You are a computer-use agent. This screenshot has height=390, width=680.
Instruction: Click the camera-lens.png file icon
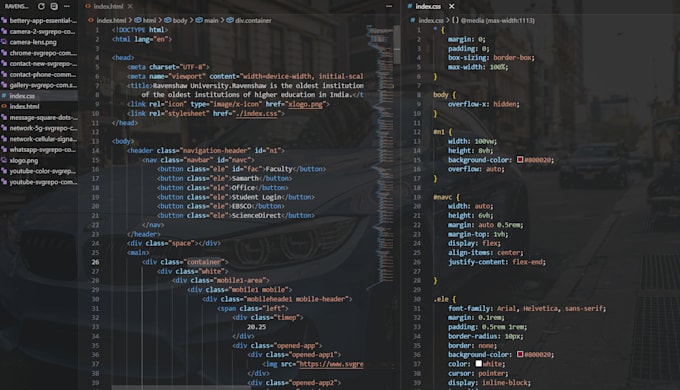[4, 42]
